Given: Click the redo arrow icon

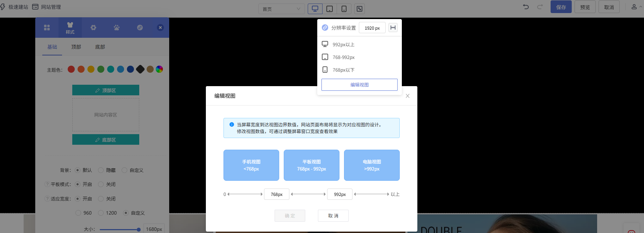Looking at the screenshot, I should pos(540,7).
